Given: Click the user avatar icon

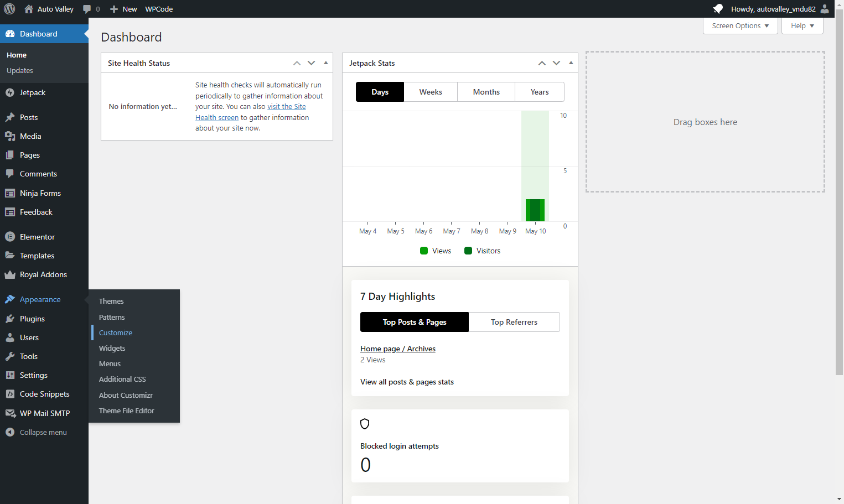Looking at the screenshot, I should pos(825,9).
